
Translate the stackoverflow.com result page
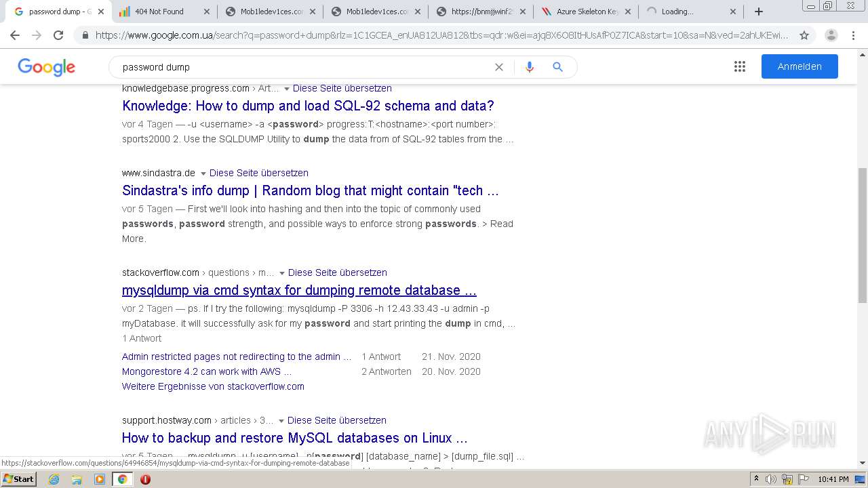[338, 272]
